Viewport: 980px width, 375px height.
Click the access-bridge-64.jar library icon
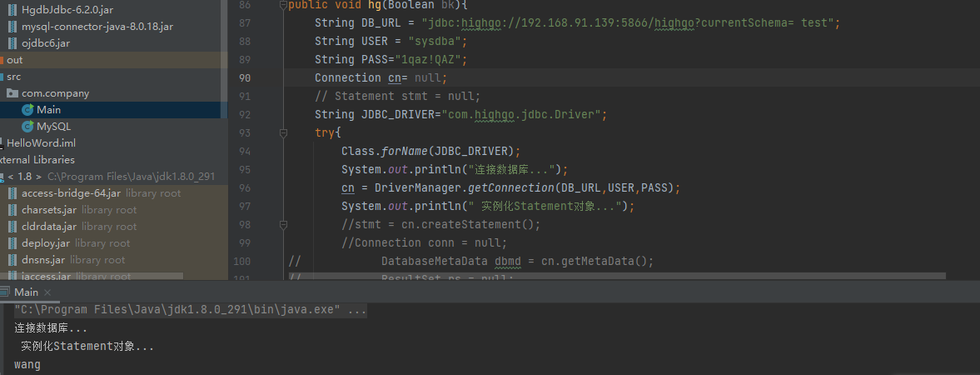[x=12, y=192]
